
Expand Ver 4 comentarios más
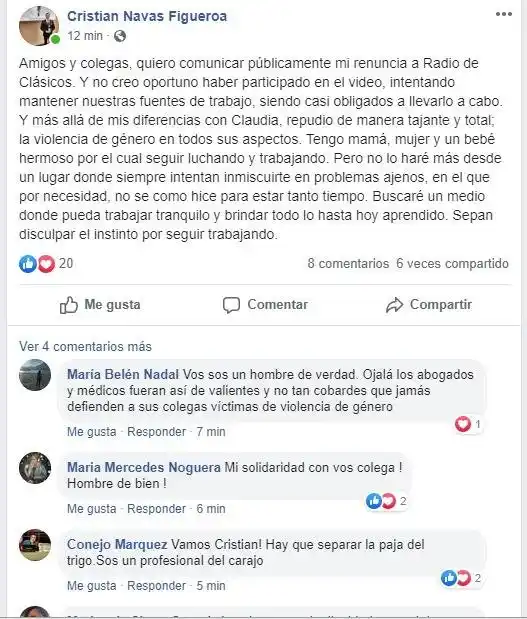pos(85,347)
